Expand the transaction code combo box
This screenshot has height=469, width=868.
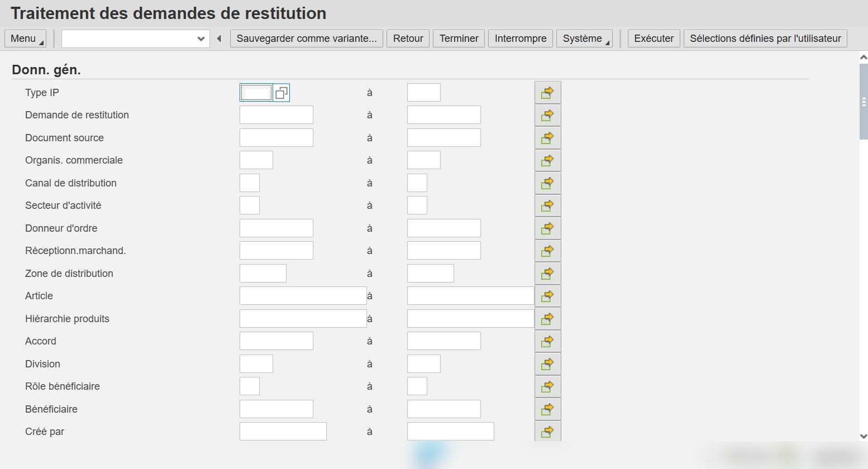tap(201, 39)
